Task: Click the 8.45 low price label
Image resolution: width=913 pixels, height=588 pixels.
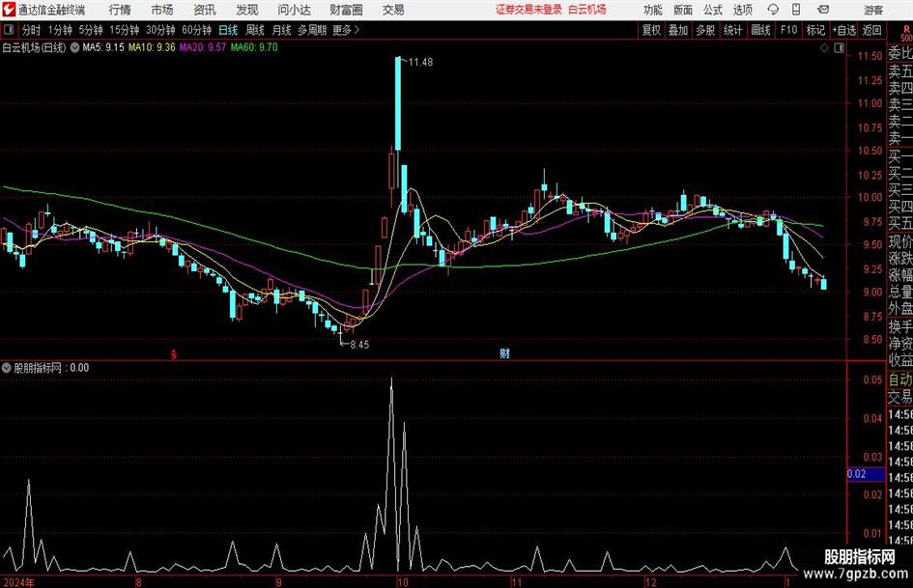Action: tap(359, 345)
